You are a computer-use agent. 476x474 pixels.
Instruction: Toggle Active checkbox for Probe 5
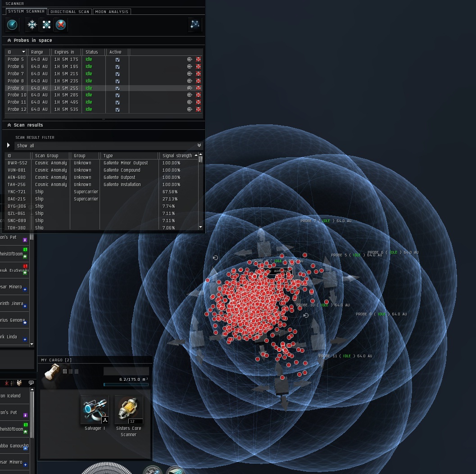click(x=118, y=60)
